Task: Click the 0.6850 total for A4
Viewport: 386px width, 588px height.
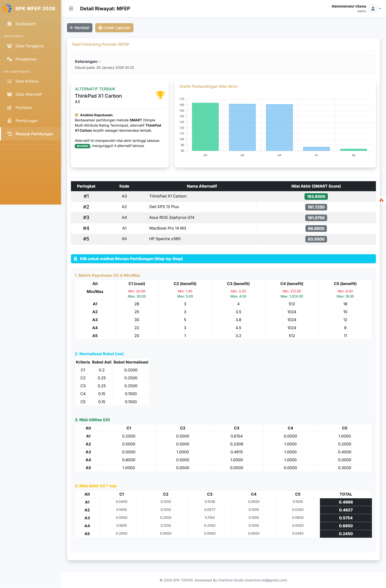Action: 346,526
